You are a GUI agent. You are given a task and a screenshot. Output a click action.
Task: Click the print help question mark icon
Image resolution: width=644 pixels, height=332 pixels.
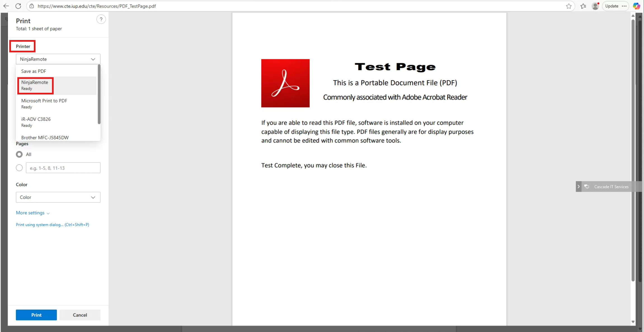click(x=101, y=19)
